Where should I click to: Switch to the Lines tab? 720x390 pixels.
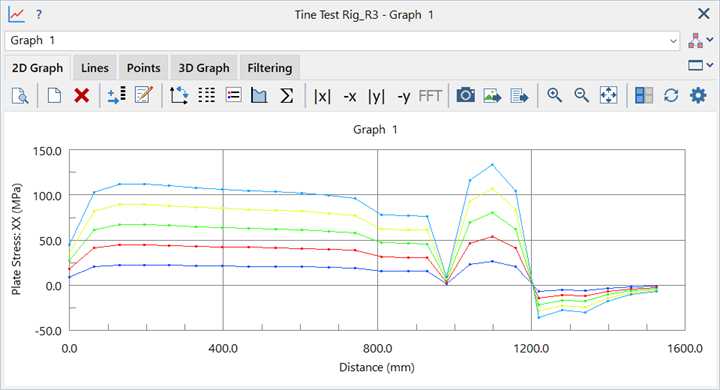(95, 68)
